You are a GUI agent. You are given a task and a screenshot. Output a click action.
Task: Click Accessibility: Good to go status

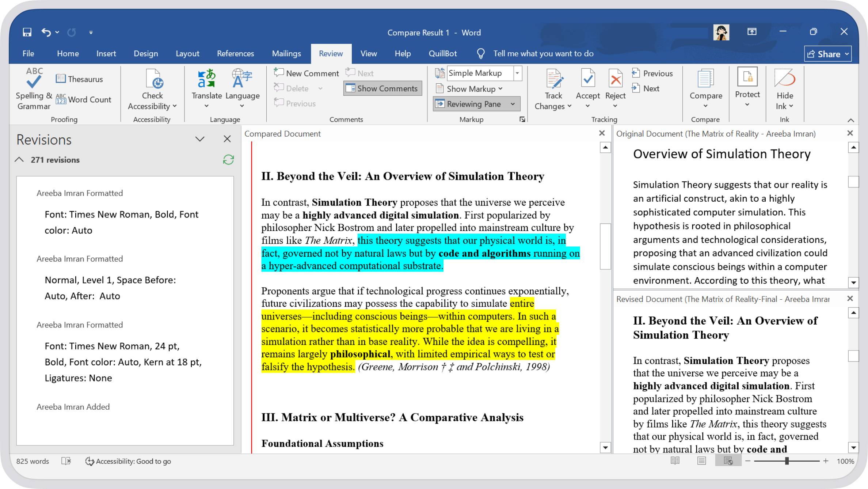[x=128, y=461]
